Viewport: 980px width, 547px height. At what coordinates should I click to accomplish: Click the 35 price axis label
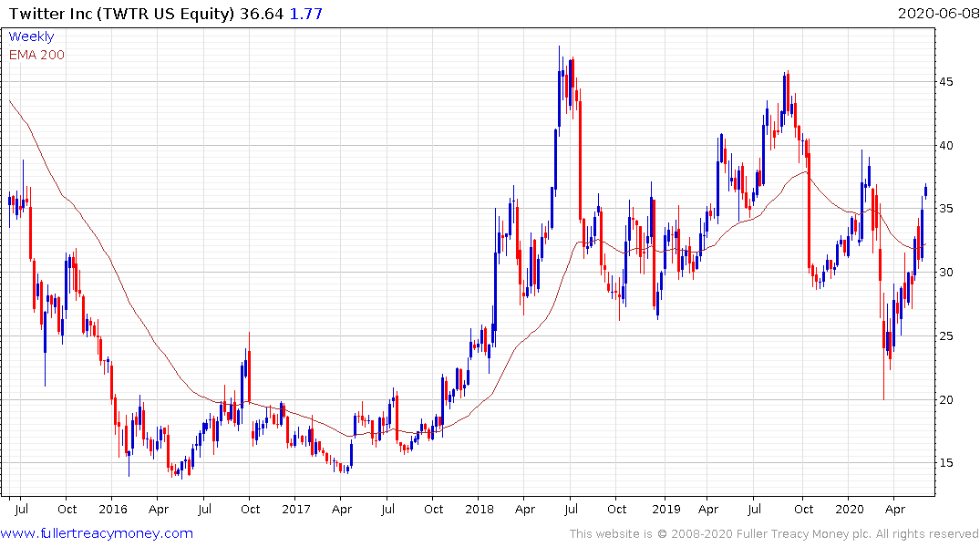(x=945, y=209)
